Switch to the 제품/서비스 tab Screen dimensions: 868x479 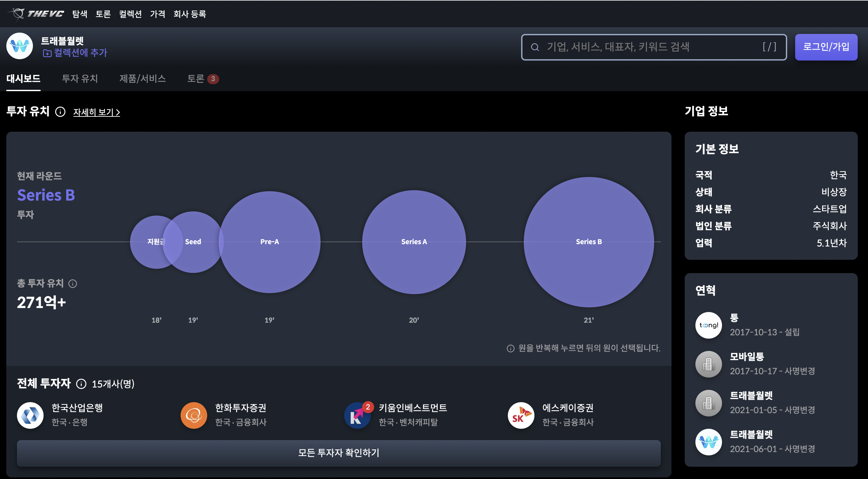[x=143, y=79]
